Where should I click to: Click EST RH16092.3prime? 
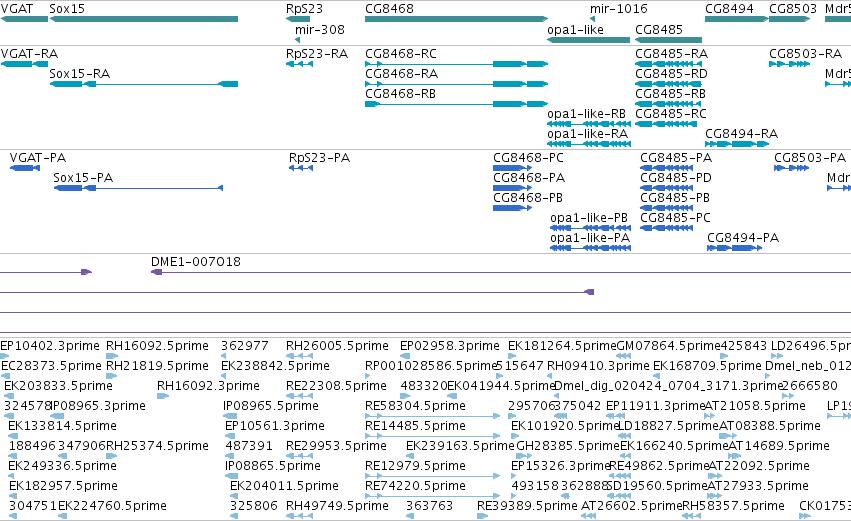208,386
